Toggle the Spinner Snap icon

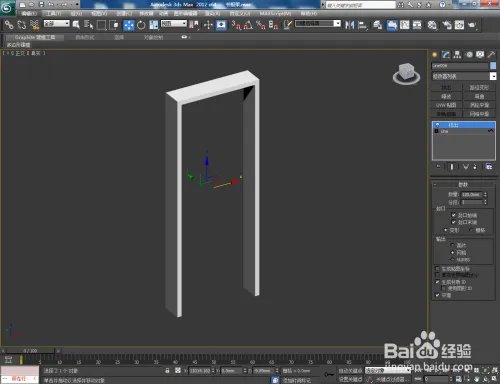click(273, 25)
